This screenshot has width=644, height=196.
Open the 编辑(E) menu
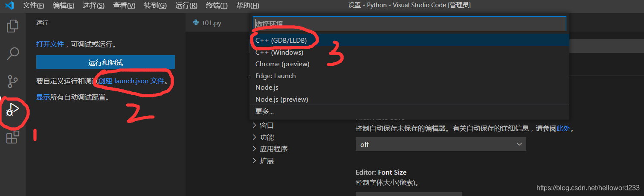tap(64, 6)
